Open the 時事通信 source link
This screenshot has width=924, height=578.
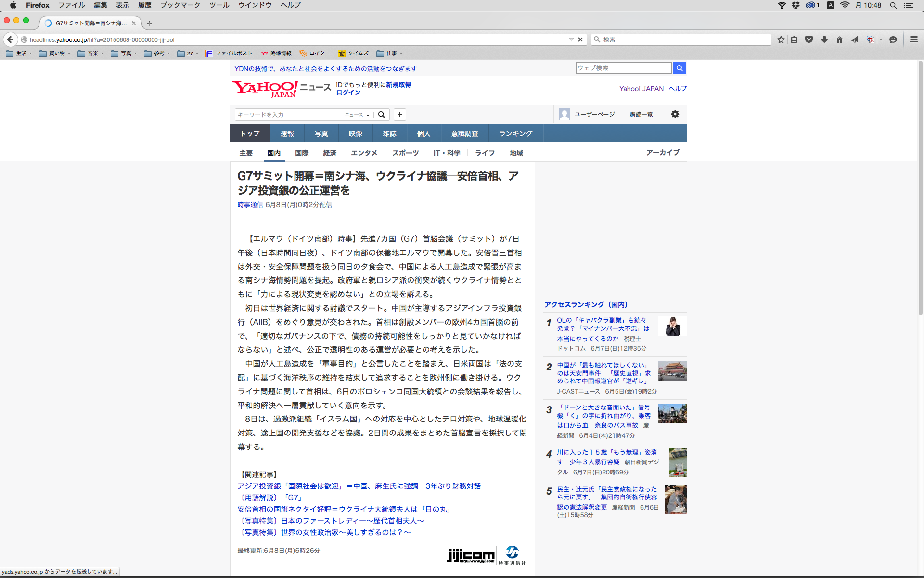250,205
